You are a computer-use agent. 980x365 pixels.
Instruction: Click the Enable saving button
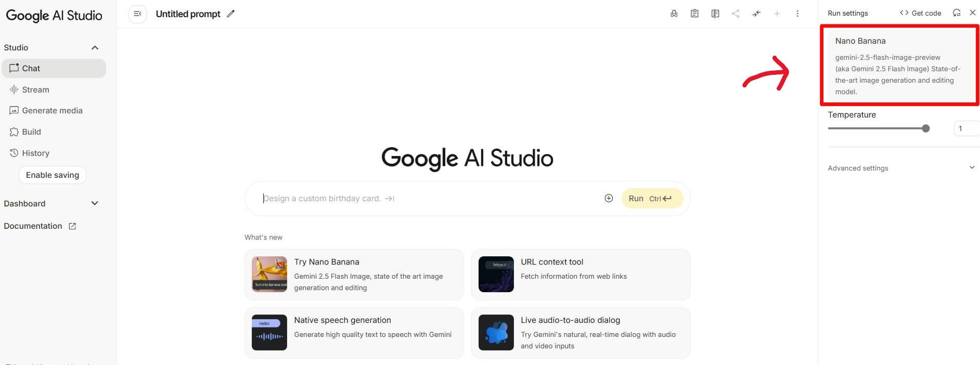point(53,175)
